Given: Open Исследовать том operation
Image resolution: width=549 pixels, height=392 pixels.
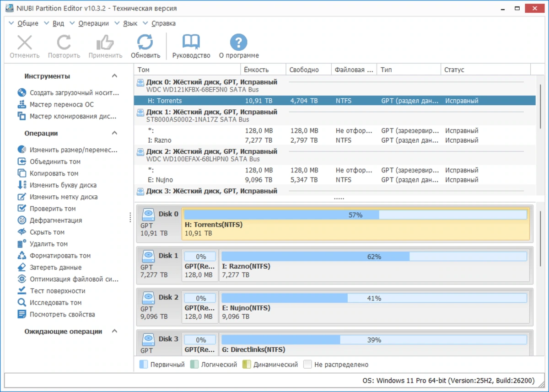Looking at the screenshot, I should (x=50, y=303).
